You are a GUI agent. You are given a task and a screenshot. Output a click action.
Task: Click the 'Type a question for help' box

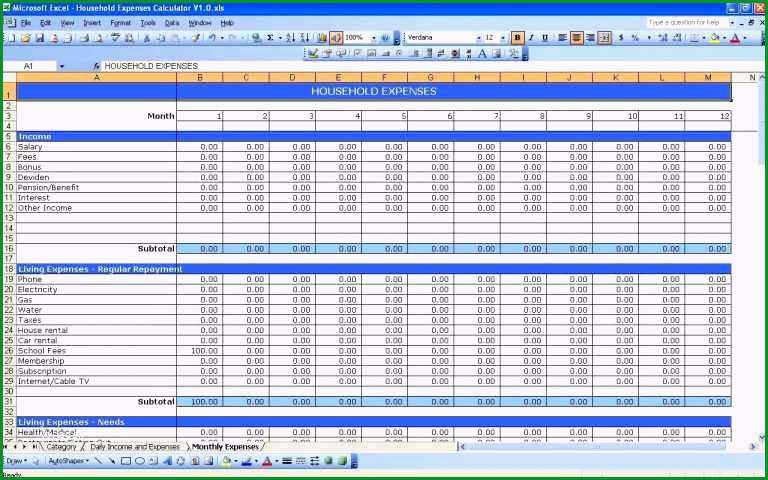[x=687, y=23]
